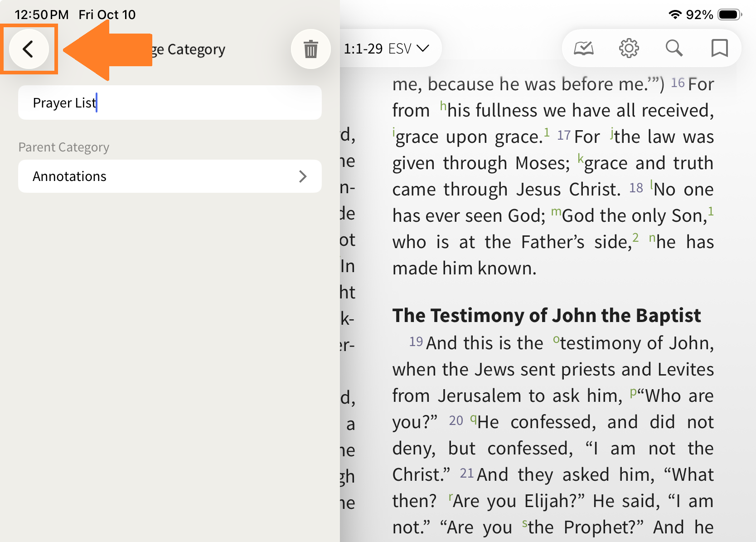Open footnote 2 after "Father's side"
Image resolution: width=756 pixels, height=542 pixels.
(635, 238)
